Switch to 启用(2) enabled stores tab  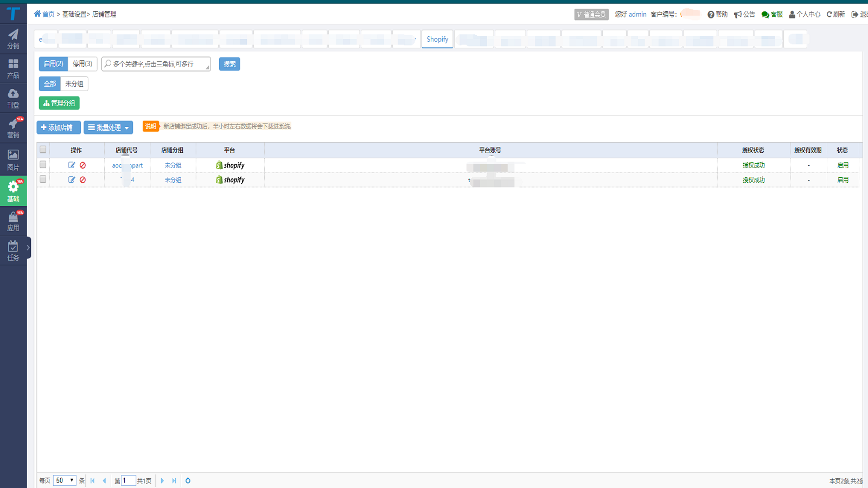click(x=53, y=64)
